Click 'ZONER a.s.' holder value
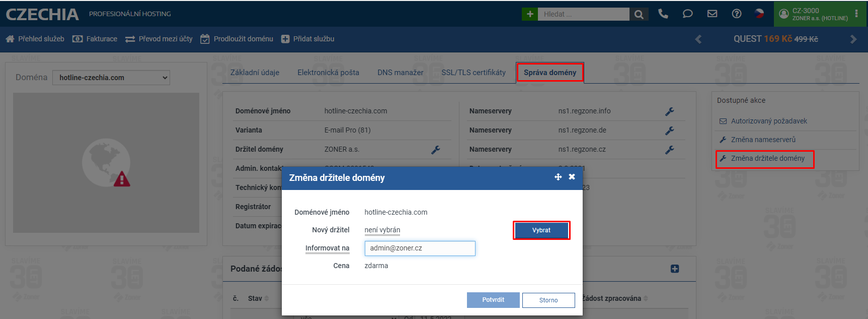Image resolution: width=868 pixels, height=319 pixels. tap(342, 149)
